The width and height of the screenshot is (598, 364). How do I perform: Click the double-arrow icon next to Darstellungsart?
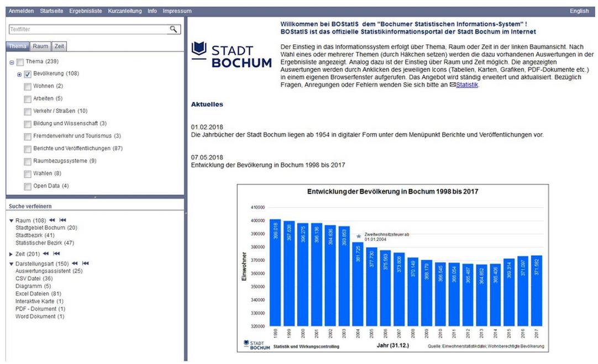point(75,263)
